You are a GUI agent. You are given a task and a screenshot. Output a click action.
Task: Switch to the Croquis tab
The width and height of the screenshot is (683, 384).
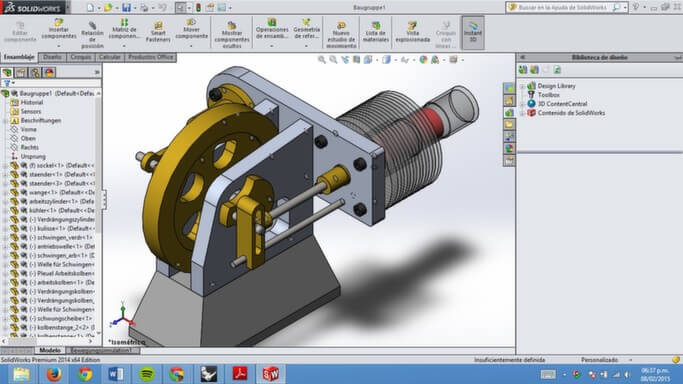pyautogui.click(x=81, y=57)
